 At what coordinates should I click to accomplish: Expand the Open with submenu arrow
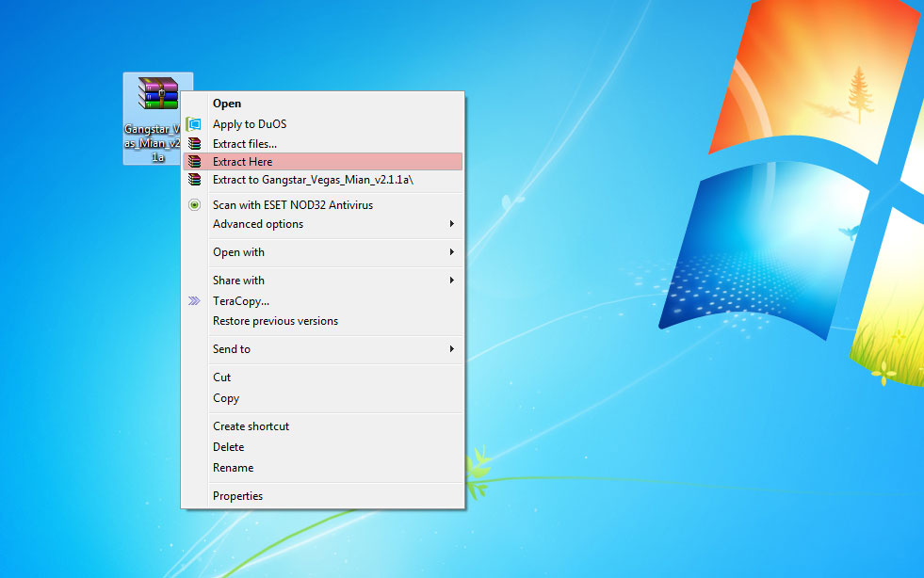[x=452, y=252]
